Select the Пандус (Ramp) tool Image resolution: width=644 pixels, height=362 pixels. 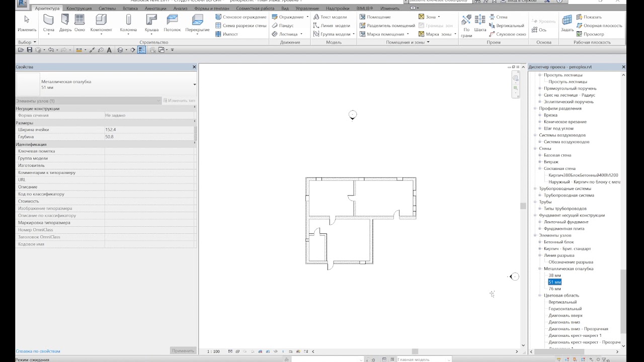(x=283, y=26)
